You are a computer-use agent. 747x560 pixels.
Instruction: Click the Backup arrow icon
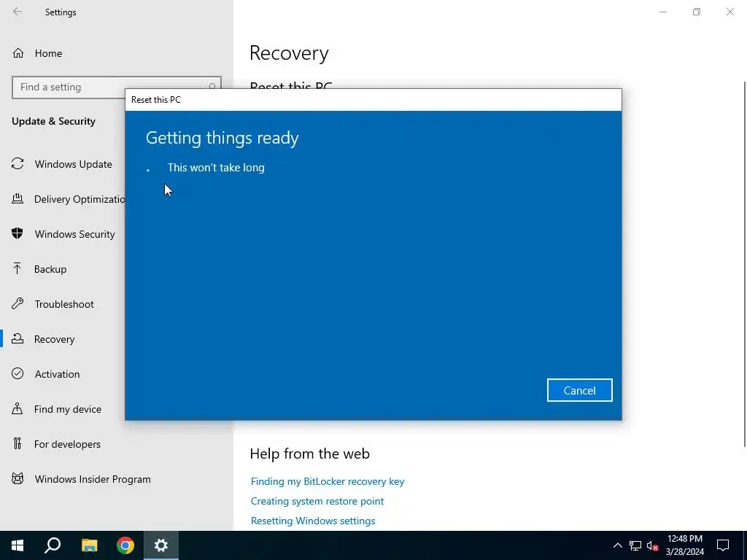[18, 269]
